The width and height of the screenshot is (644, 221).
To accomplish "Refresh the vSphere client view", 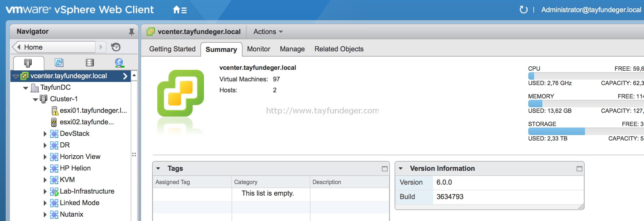I will (523, 10).
